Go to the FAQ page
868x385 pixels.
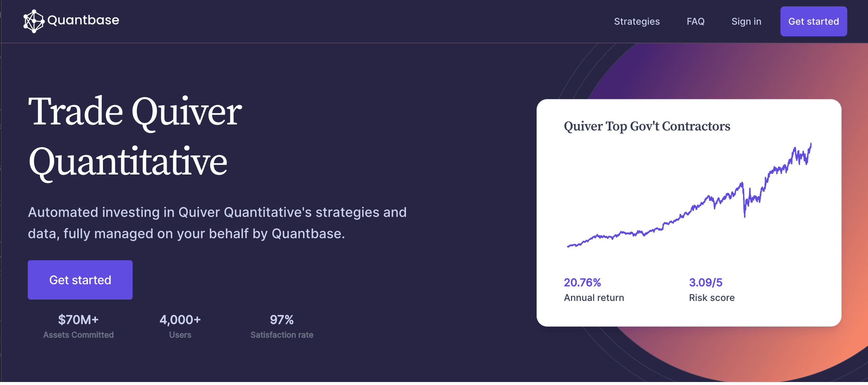point(696,22)
